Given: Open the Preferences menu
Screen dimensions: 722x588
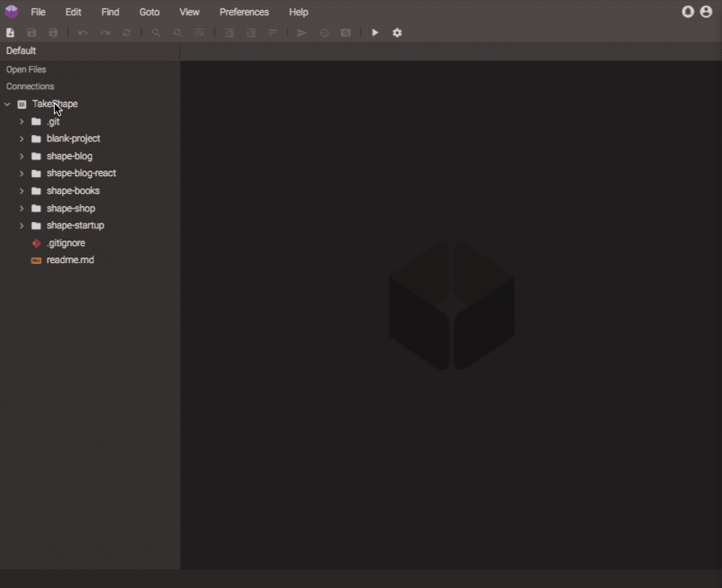Looking at the screenshot, I should (x=244, y=12).
